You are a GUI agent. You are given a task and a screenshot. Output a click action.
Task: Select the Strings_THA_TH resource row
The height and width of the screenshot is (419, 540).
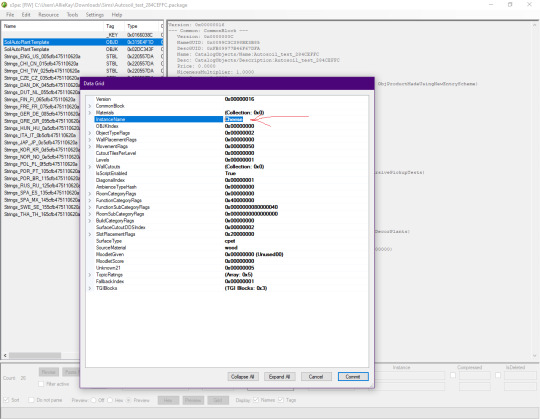(41, 214)
